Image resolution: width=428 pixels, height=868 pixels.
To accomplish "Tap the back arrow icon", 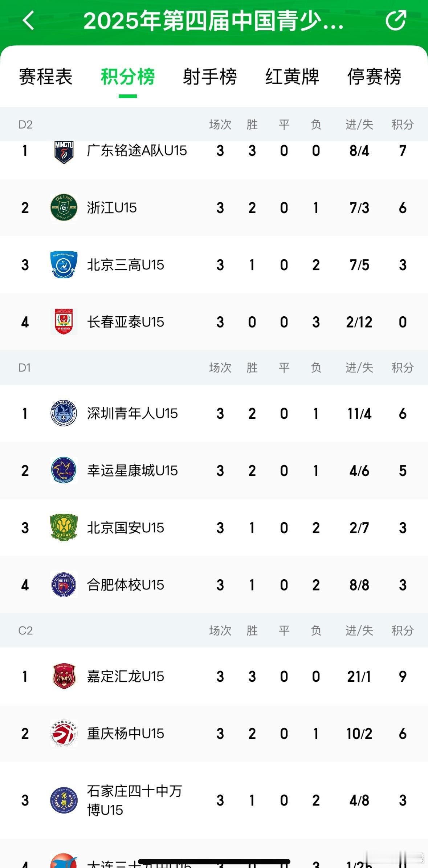I will click(28, 20).
